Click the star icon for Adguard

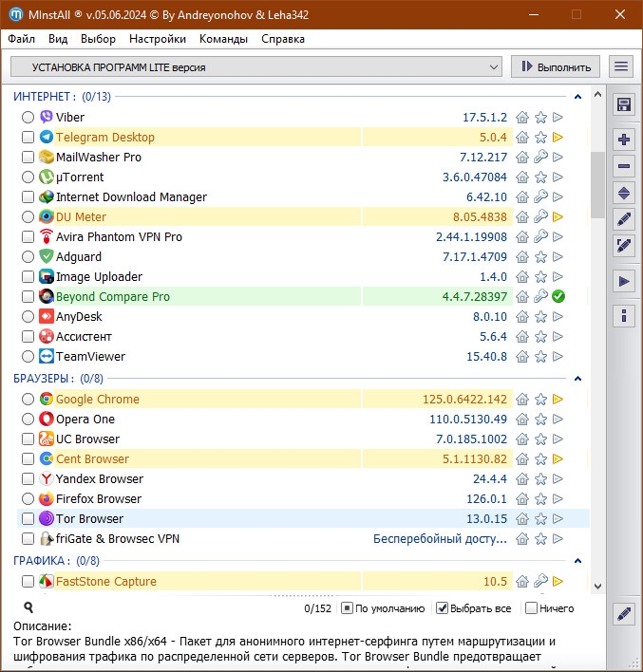pos(540,256)
